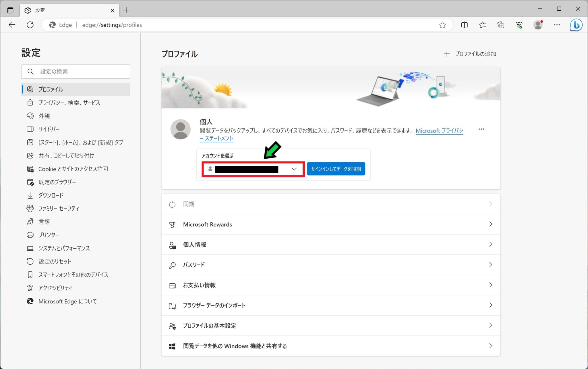This screenshot has width=588, height=369.
Task: Open Microsoft プライバシー ステートメント link
Action: tap(439, 131)
